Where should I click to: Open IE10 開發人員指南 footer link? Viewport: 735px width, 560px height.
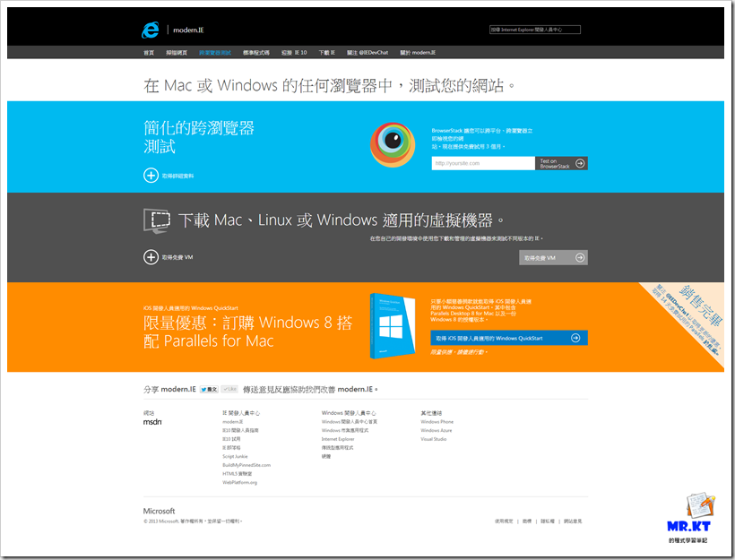240,430
